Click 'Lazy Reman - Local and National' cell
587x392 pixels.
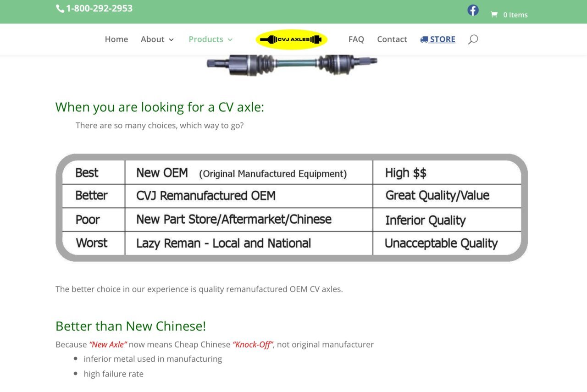(x=249, y=243)
